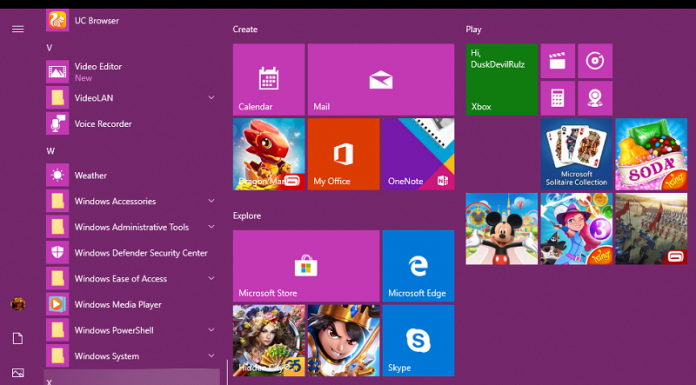Open Voice Recorder app
696x385 pixels.
click(x=132, y=123)
